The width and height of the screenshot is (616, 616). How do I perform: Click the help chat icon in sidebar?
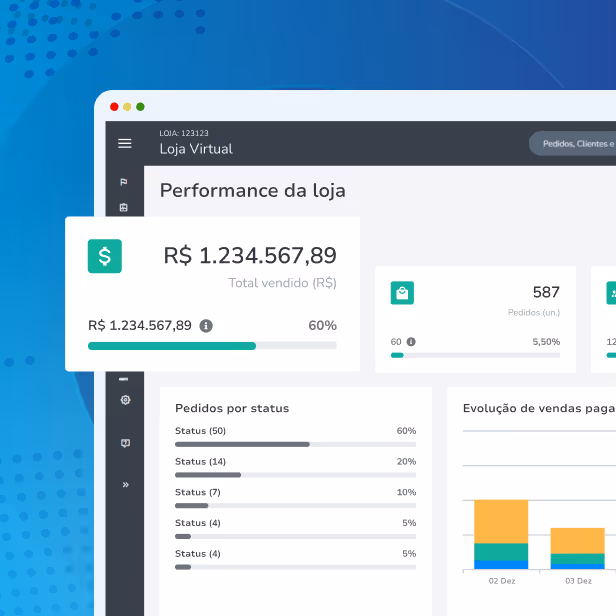tap(125, 443)
